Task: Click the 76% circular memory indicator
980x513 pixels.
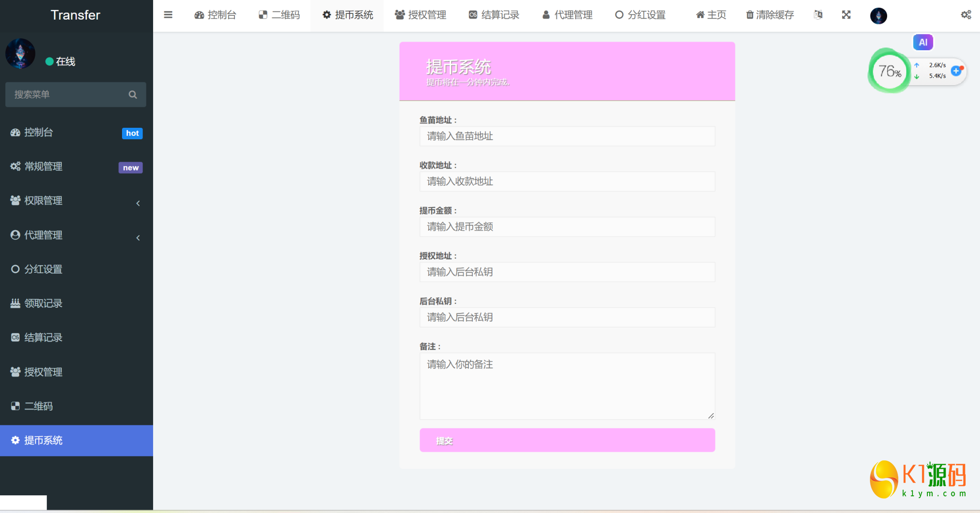Action: 890,71
